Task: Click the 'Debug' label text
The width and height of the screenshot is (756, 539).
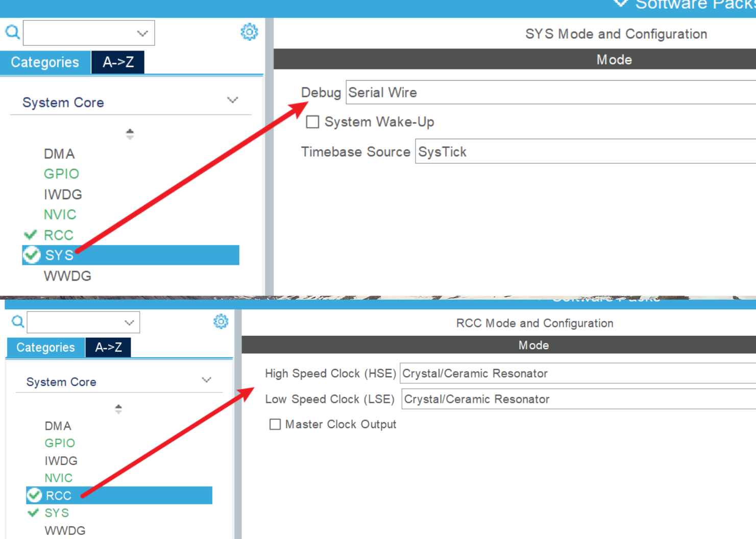Action: pyautogui.click(x=321, y=92)
